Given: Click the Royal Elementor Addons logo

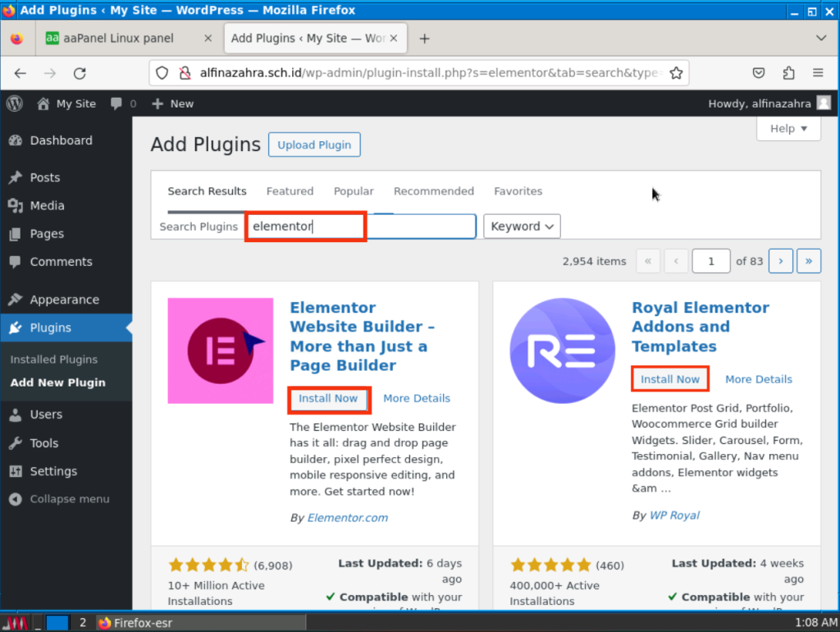Looking at the screenshot, I should pos(562,350).
